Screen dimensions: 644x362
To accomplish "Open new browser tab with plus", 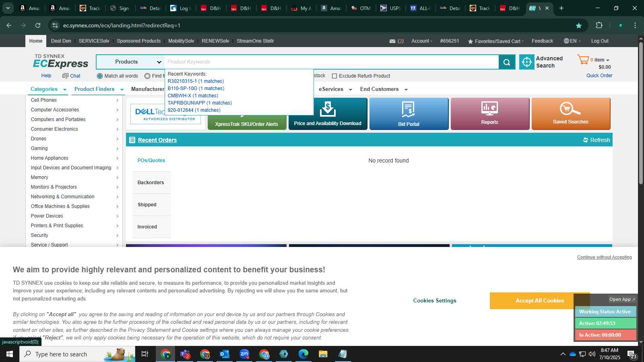I will 561,8.
